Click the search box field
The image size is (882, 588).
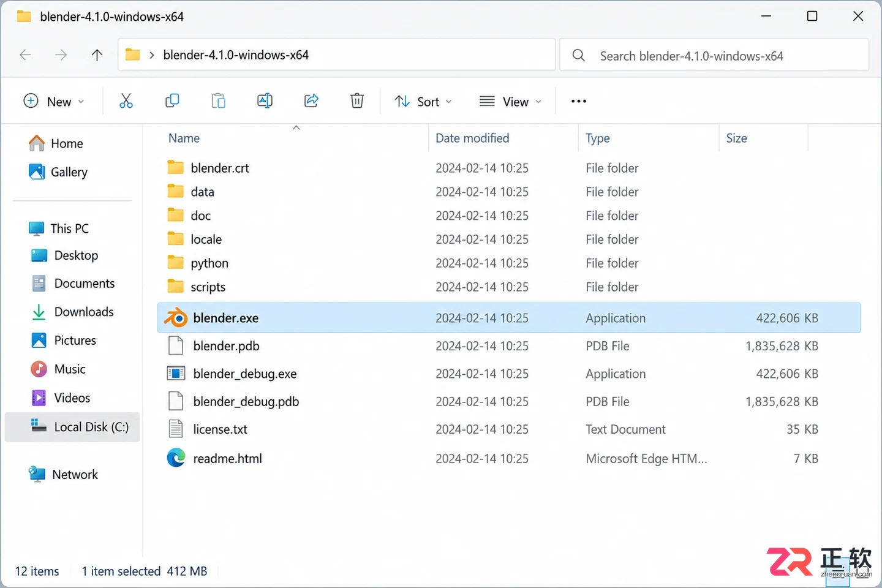coord(714,55)
